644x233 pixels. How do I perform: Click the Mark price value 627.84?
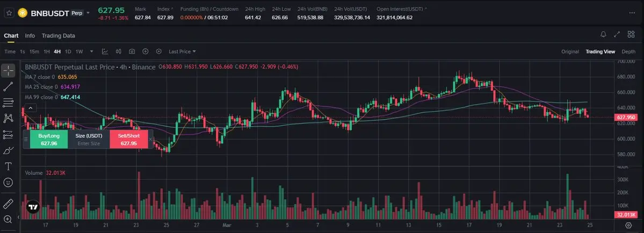click(x=143, y=18)
